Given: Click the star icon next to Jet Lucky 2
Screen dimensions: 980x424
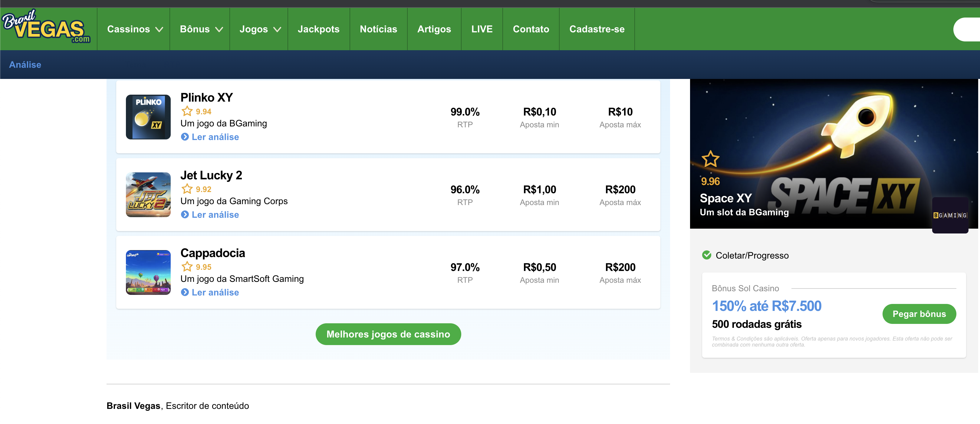Looking at the screenshot, I should coord(187,189).
